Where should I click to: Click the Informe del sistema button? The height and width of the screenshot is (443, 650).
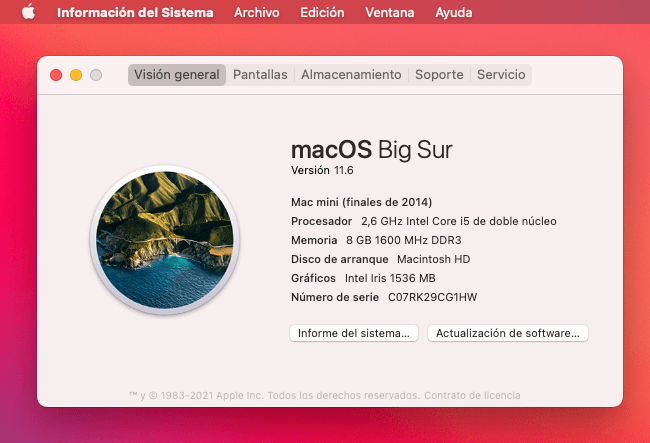[x=354, y=333]
